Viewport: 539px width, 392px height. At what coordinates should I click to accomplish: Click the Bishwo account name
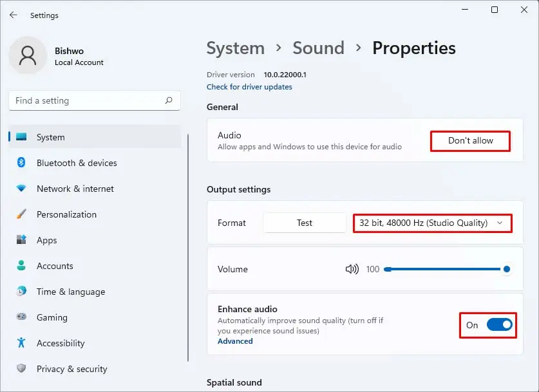(69, 51)
